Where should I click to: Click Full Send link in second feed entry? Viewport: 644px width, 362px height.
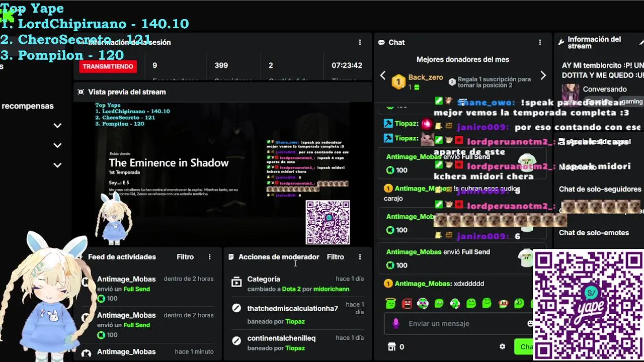[x=137, y=325]
